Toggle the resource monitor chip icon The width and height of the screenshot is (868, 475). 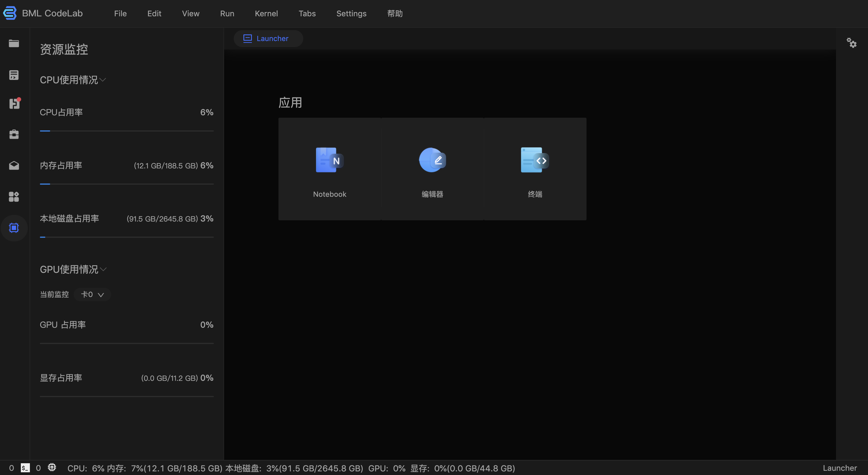coord(14,228)
